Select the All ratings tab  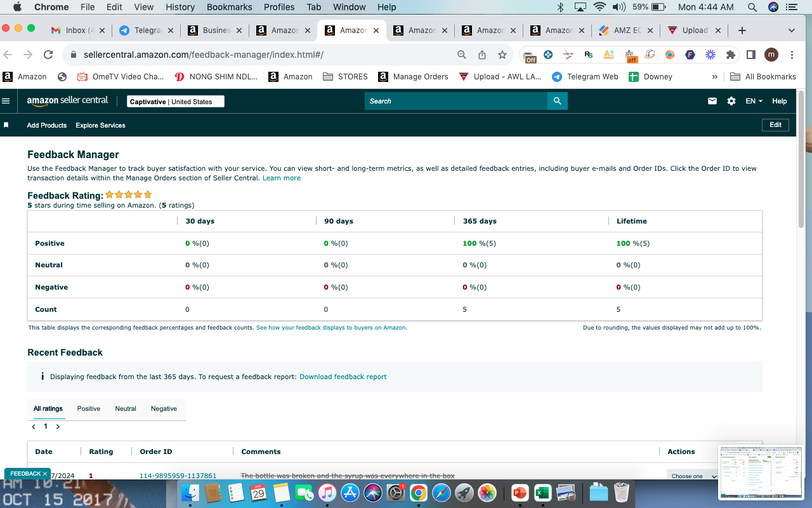[48, 409]
